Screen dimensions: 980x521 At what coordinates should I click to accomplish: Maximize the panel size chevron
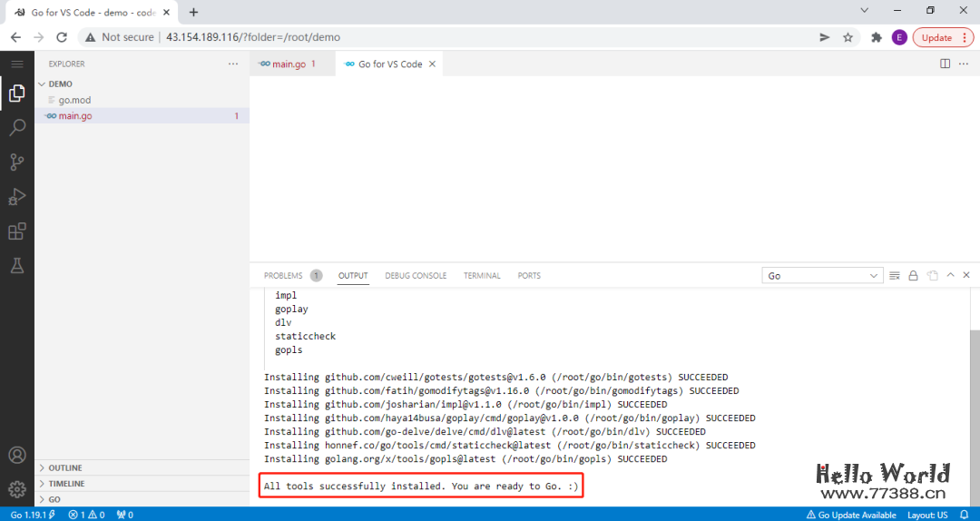tap(951, 275)
